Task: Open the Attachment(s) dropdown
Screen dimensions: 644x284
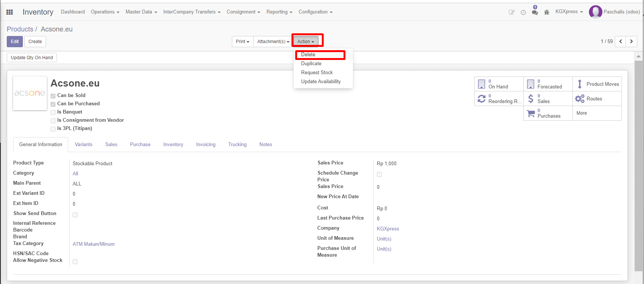Action: tap(273, 41)
